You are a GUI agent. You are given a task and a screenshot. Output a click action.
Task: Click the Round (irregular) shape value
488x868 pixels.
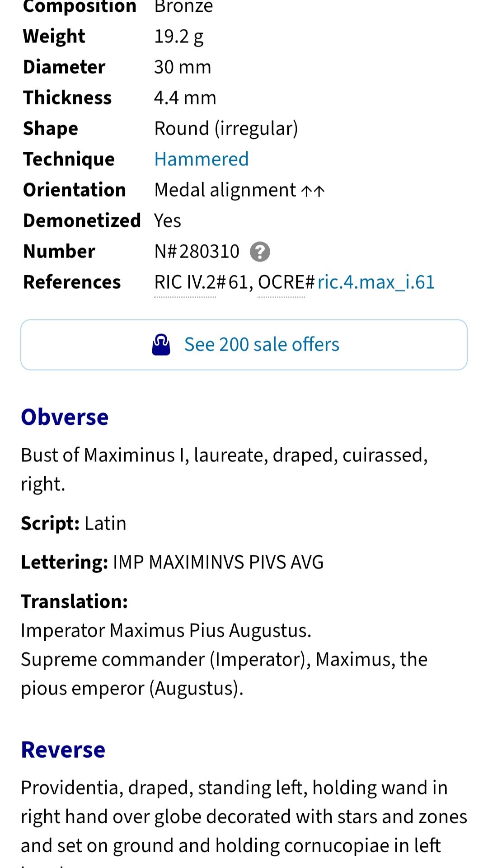point(226,128)
